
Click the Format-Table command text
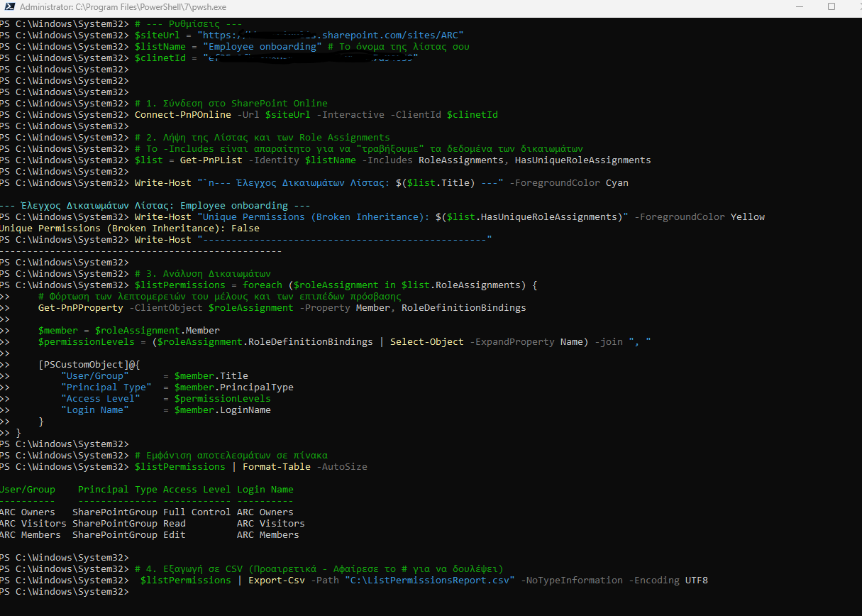[276, 467]
